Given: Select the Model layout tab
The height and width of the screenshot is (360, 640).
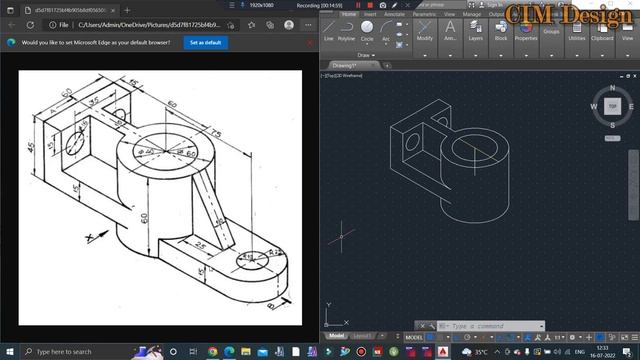Looking at the screenshot, I should [336, 336].
